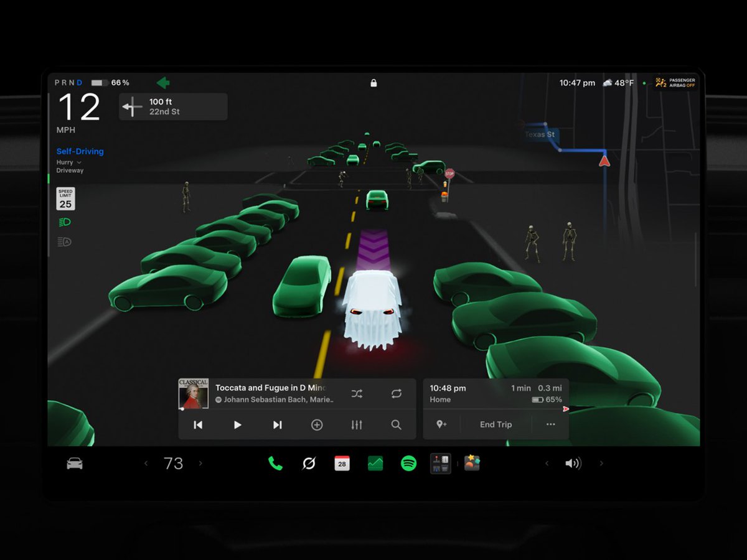The image size is (747, 560).
Task: Open the Calendar app showing 28
Action: [x=342, y=464]
